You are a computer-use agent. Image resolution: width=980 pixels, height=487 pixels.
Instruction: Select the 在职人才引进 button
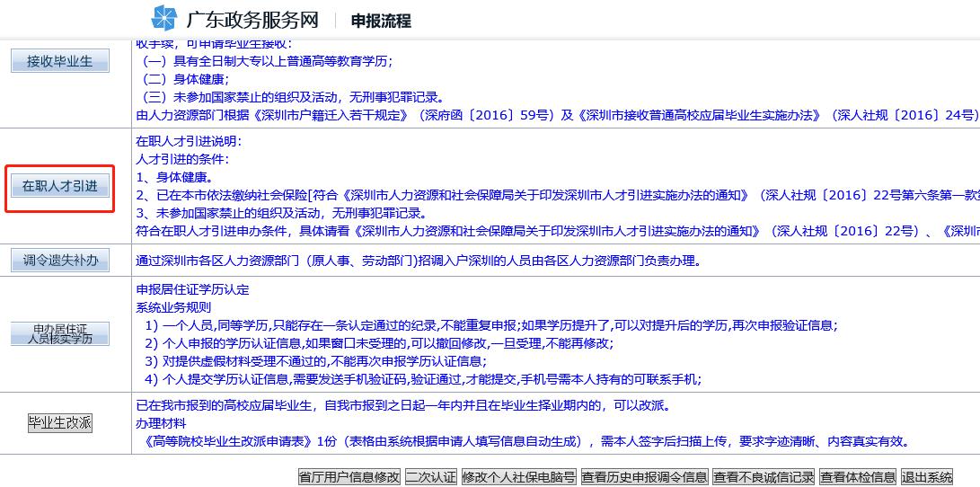(x=60, y=186)
